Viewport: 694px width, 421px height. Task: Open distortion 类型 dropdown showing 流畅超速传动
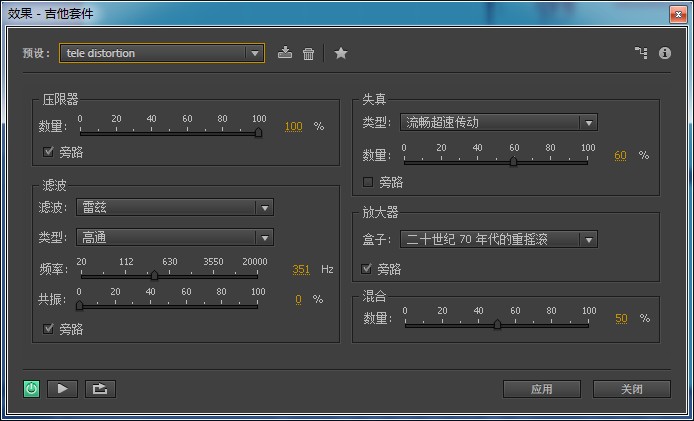(499, 122)
